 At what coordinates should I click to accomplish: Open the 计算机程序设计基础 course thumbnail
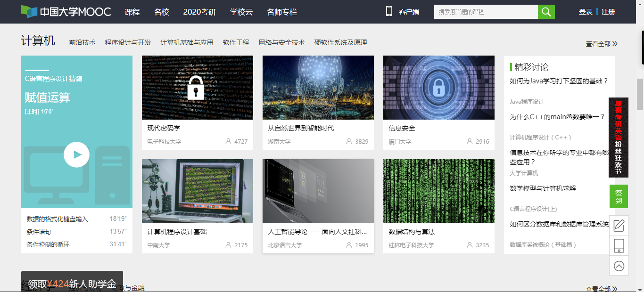198,191
